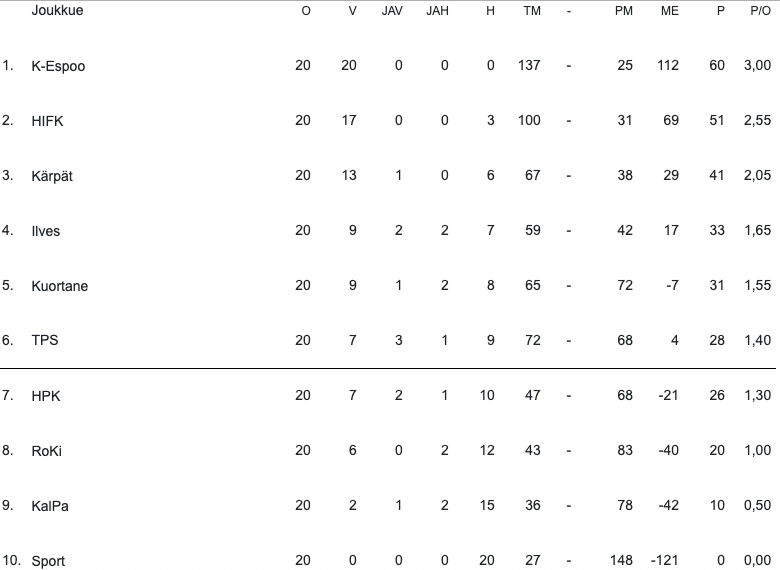Click the JAH column header
This screenshot has width=780, height=570.
click(x=437, y=11)
